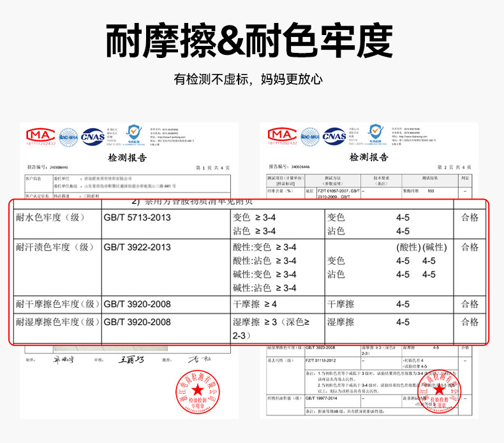Click GB/T 3920-2008 in the enlarged wet rubbing row
The image size is (504, 443).
pyautogui.click(x=137, y=323)
